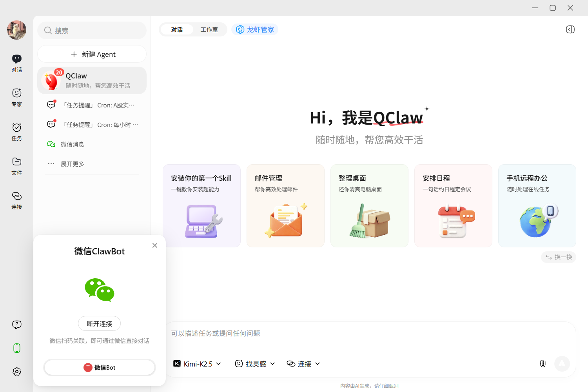Viewport: 588px width, 392px height.
Task: Open the 安排日程 card
Action: coord(453,206)
